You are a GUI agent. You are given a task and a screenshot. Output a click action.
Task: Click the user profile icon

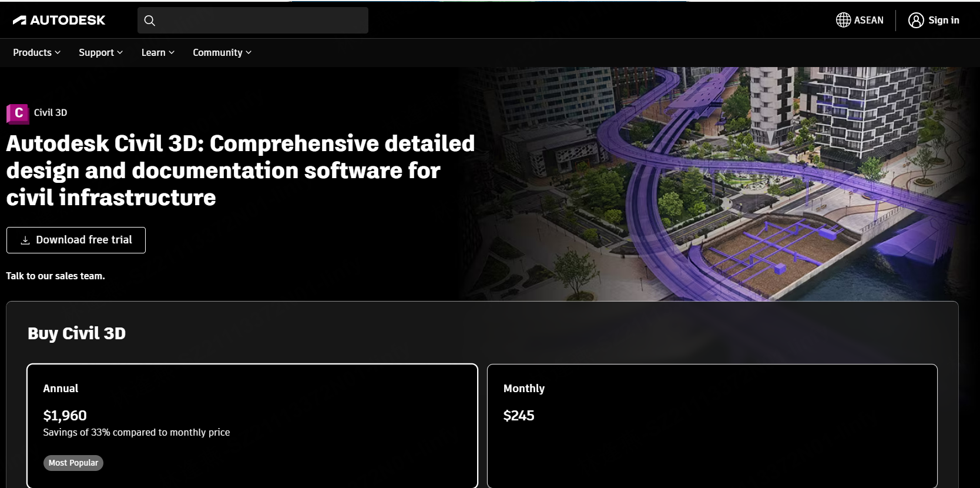pos(915,20)
